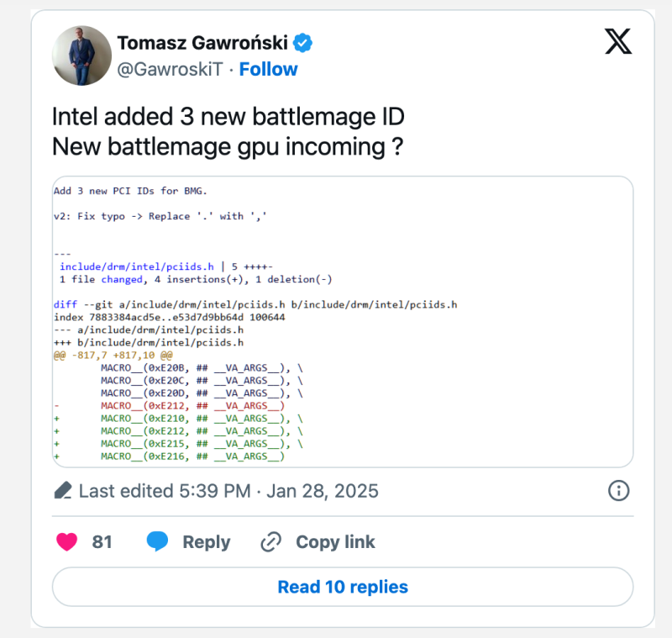Open the info icon beside the date

(618, 491)
